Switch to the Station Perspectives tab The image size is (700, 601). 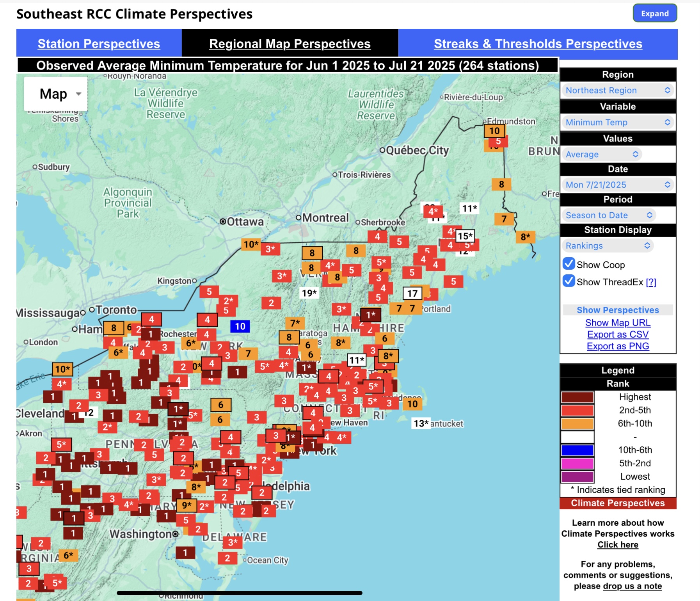click(99, 44)
